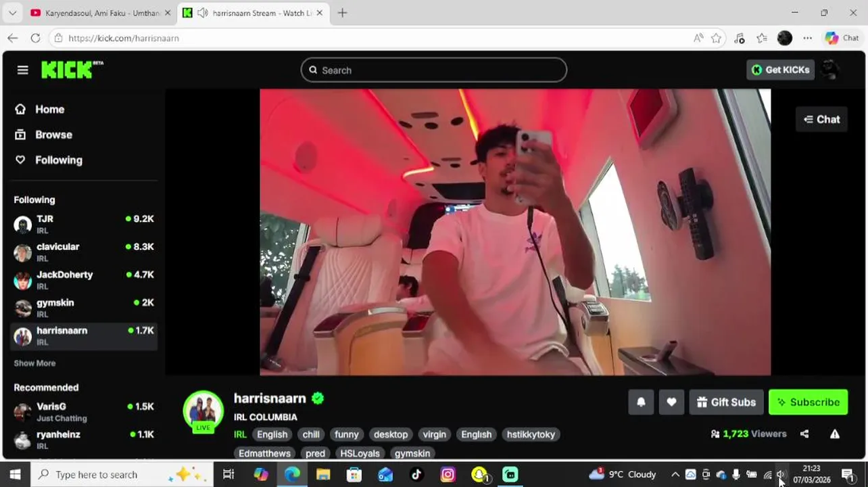Image resolution: width=868 pixels, height=487 pixels.
Task: Toggle follow heart for harrisnaarn
Action: [x=671, y=402]
